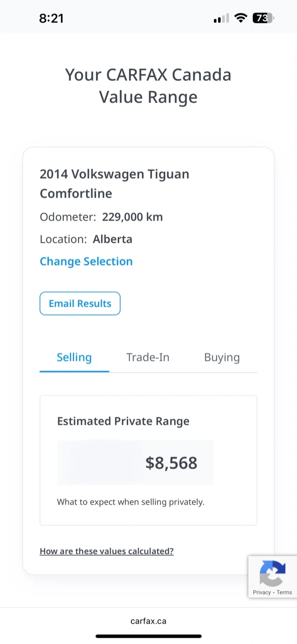Tap the 229,000 km odometer value

(x=132, y=217)
